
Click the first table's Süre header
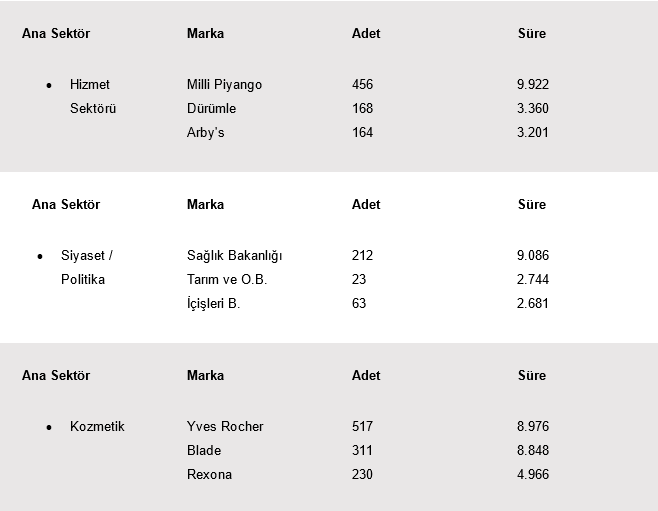click(532, 33)
